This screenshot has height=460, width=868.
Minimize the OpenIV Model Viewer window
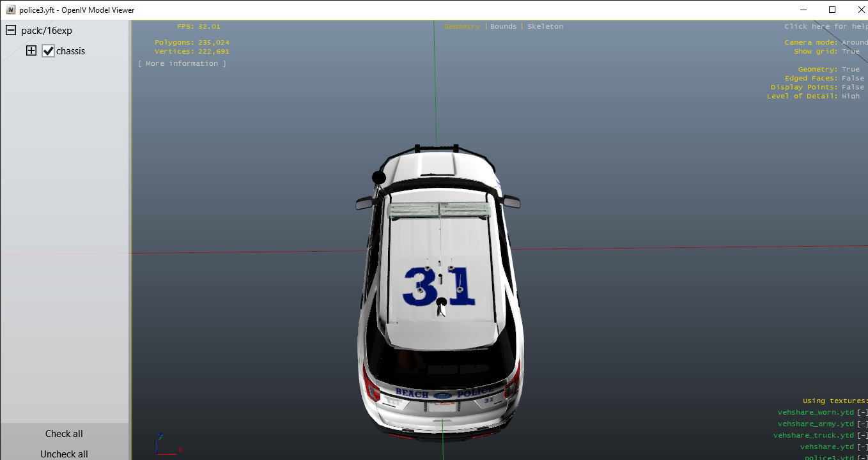pos(803,10)
